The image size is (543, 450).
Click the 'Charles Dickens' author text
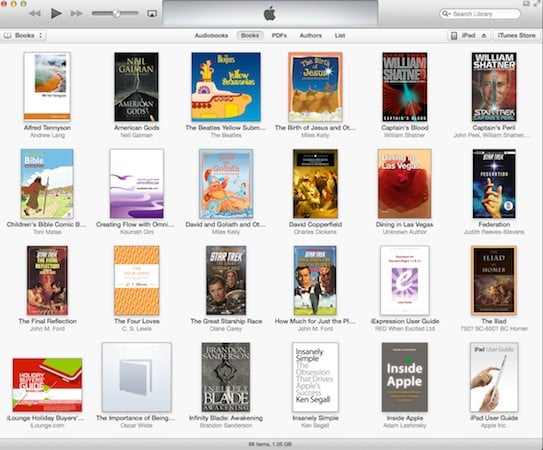(315, 232)
